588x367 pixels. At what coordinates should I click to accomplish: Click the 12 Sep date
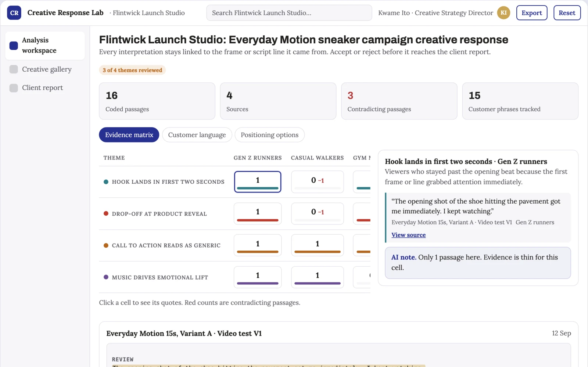tap(561, 333)
